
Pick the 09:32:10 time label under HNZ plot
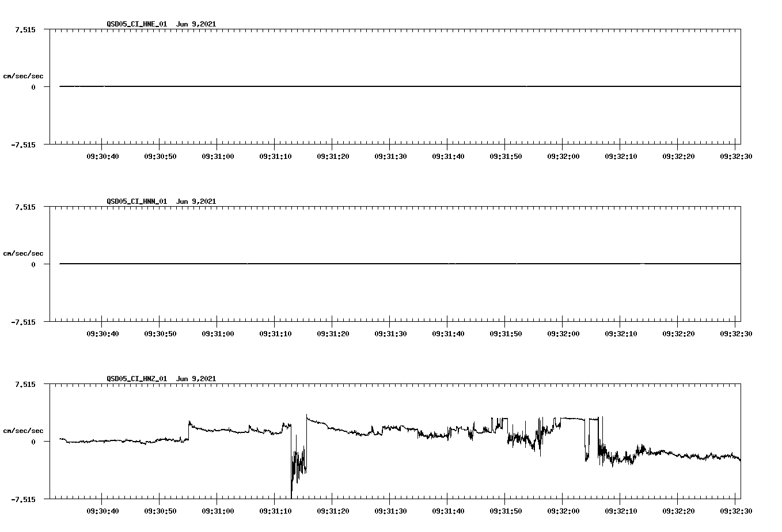(621, 511)
